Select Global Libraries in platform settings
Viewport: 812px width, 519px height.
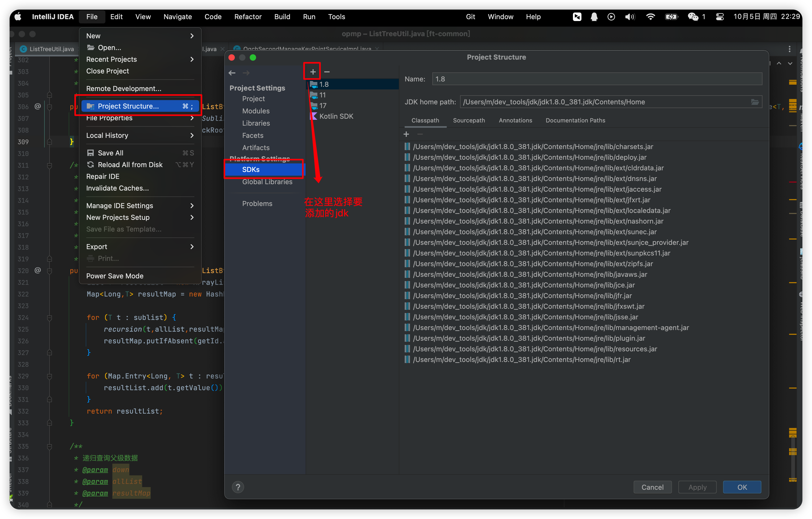click(267, 182)
